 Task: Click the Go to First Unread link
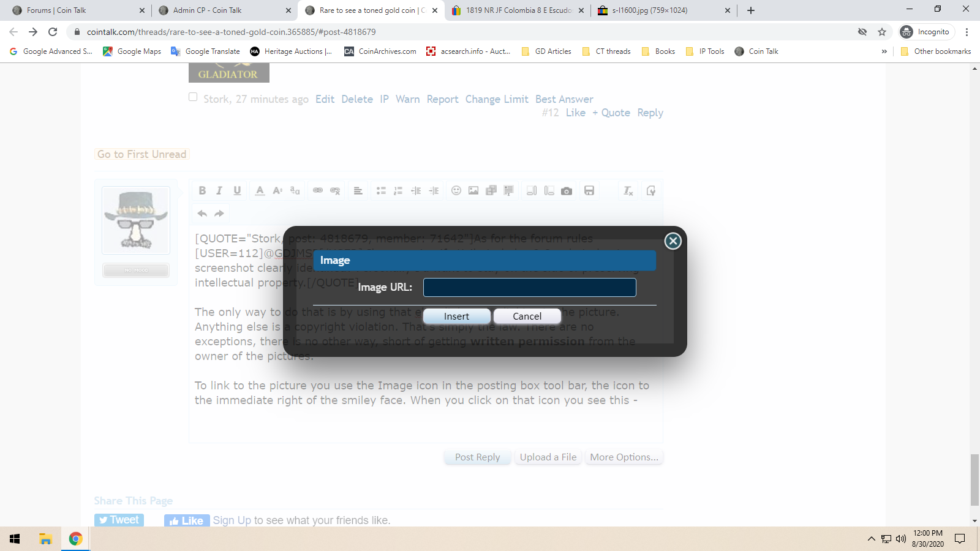tap(141, 154)
